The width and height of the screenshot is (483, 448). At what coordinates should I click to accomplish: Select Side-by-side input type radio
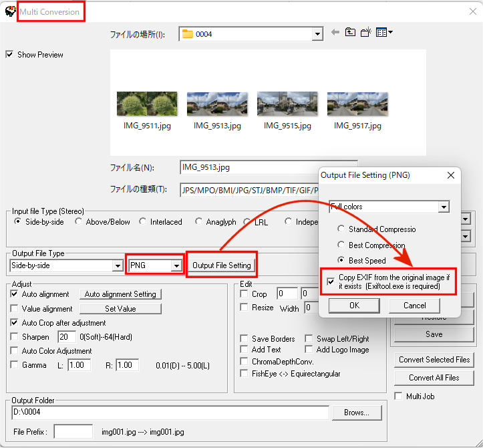(17, 221)
